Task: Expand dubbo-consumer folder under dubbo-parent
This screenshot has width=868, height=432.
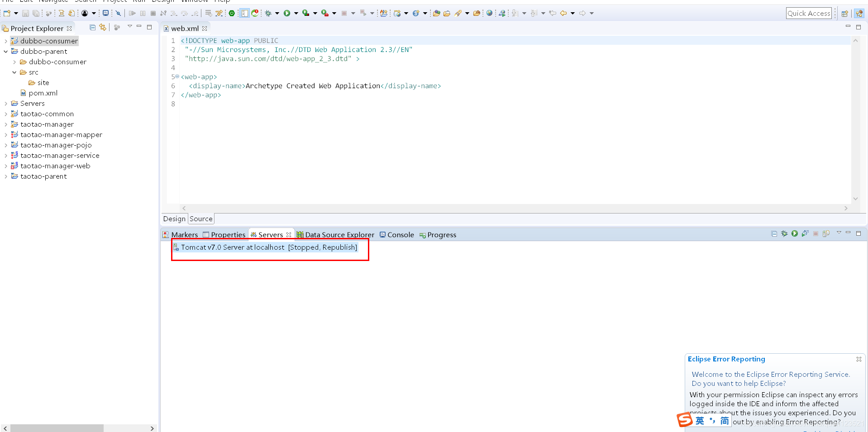Action: point(14,62)
